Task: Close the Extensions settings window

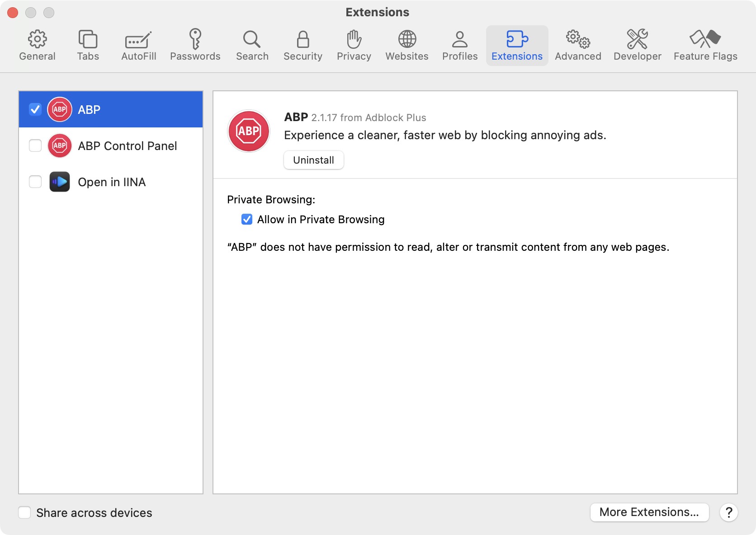Action: tap(13, 12)
